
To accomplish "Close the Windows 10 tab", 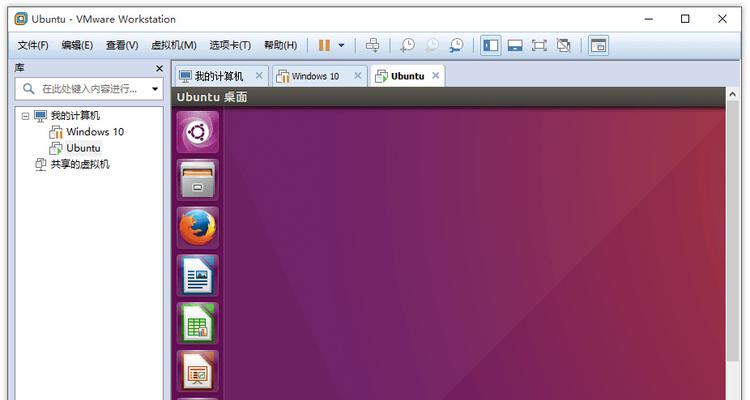I will click(357, 76).
